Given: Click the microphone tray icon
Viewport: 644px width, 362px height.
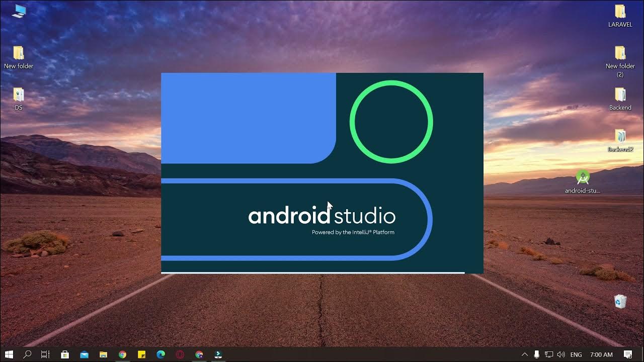Looking at the screenshot, I should coord(537,354).
